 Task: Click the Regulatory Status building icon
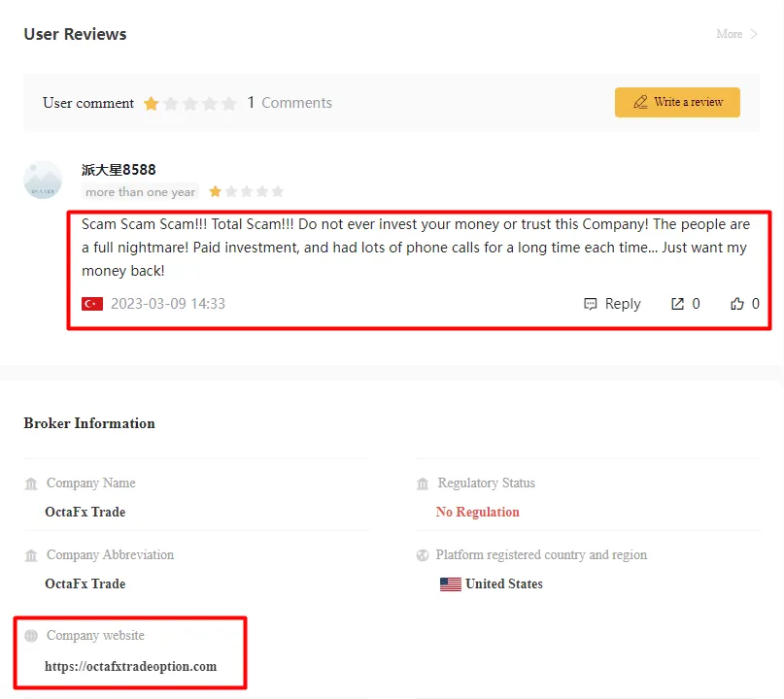423,483
